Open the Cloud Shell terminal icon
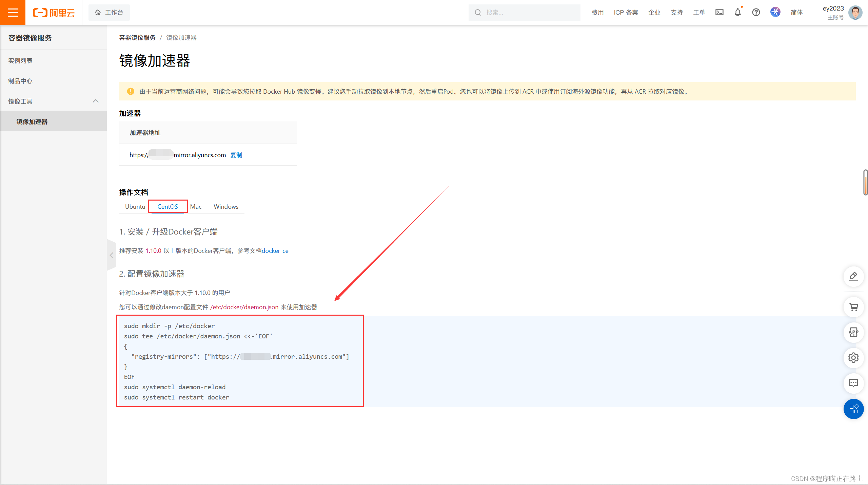 719,13
